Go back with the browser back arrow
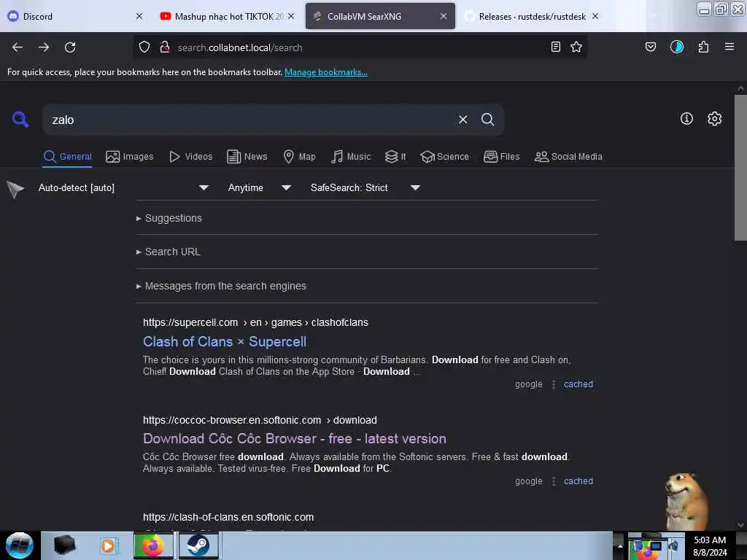Image resolution: width=747 pixels, height=560 pixels. click(x=18, y=47)
